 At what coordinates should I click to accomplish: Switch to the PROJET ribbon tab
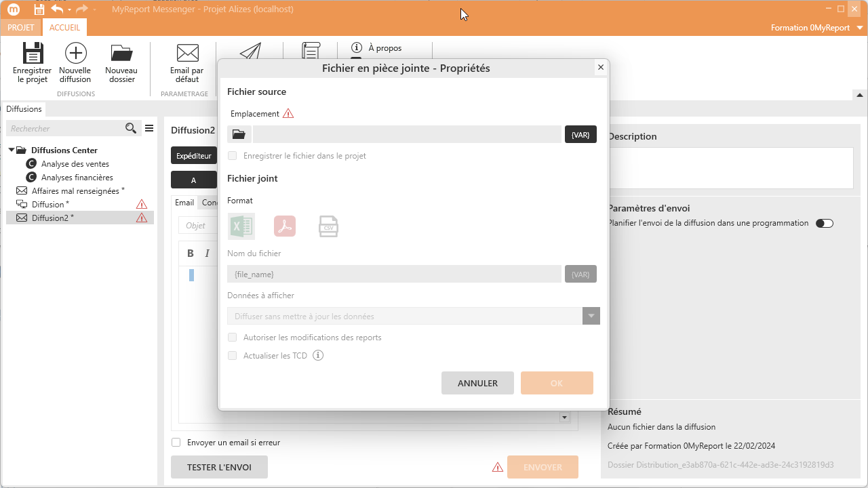pos(21,28)
